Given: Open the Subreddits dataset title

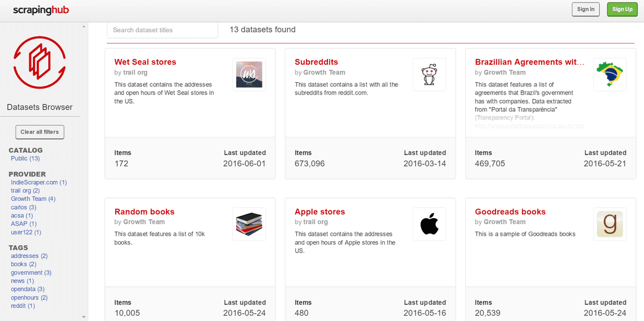Looking at the screenshot, I should tap(316, 62).
